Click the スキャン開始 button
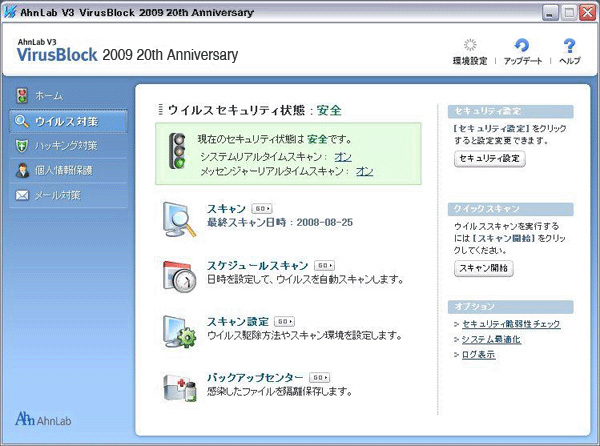The width and height of the screenshot is (600, 446). [x=484, y=268]
